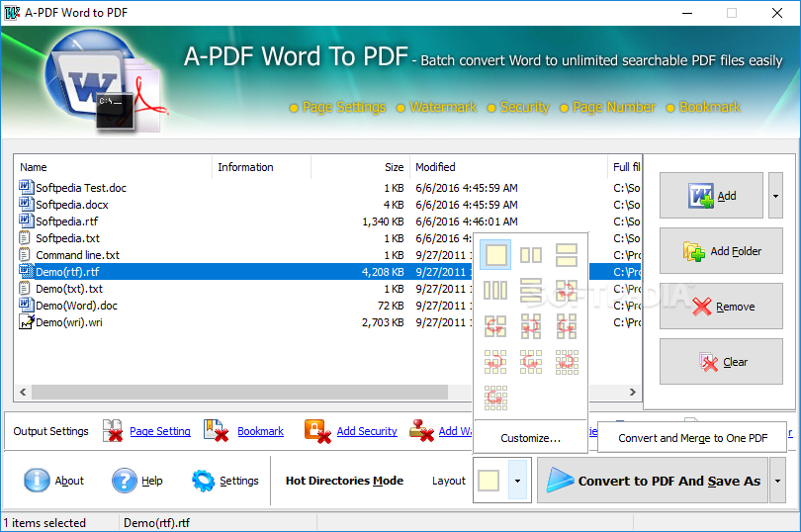Viewport: 801px width, 532px height.
Task: Click the Add files button
Action: [x=711, y=196]
